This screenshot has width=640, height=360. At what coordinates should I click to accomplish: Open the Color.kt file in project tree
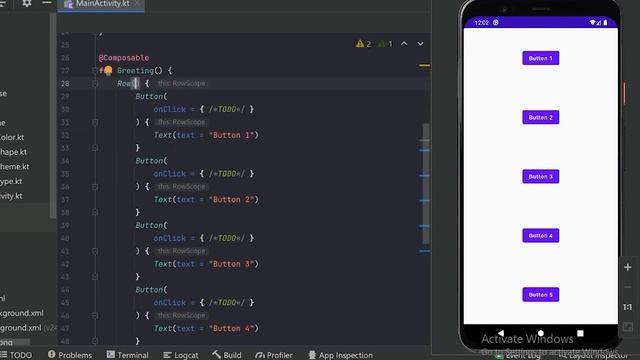(x=12, y=137)
